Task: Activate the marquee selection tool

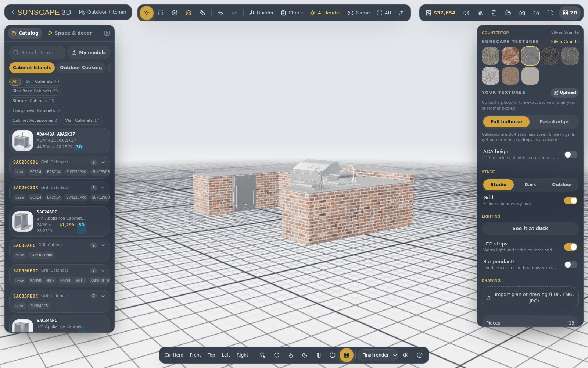Action: pos(161,13)
